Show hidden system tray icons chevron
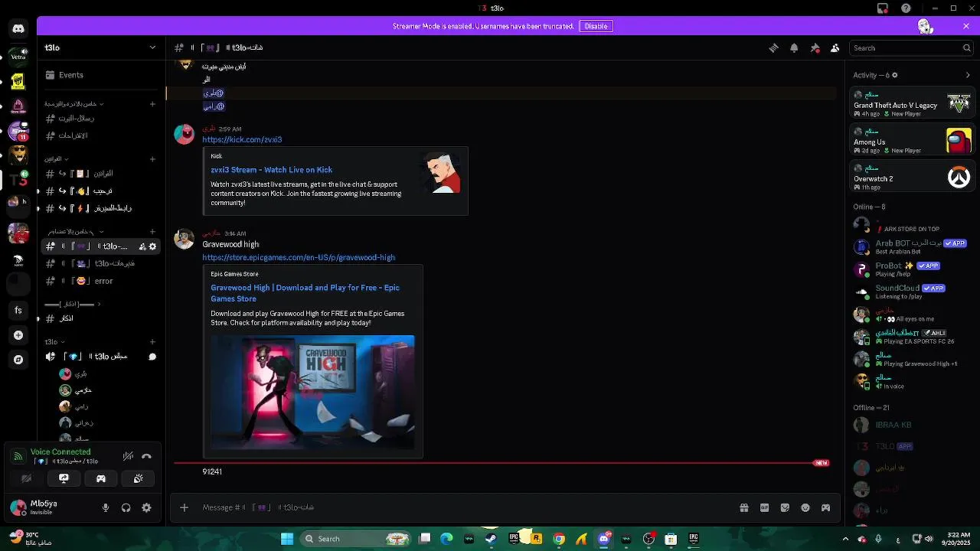The image size is (980, 551). click(x=845, y=539)
